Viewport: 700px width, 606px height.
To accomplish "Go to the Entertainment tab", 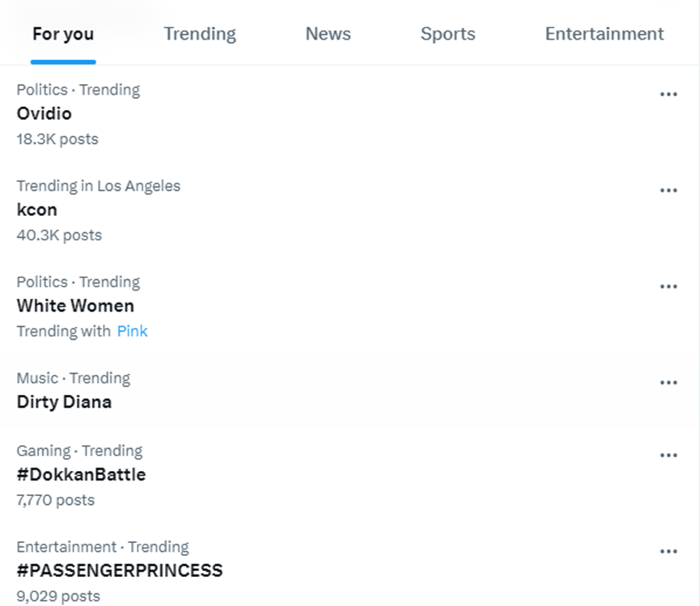I will pos(604,34).
